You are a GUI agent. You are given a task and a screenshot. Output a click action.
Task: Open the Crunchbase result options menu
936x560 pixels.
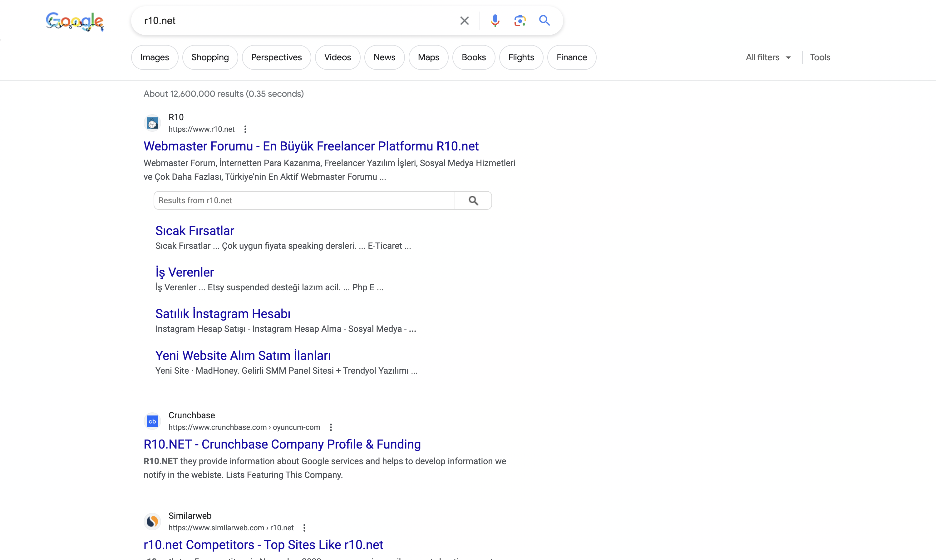click(331, 427)
